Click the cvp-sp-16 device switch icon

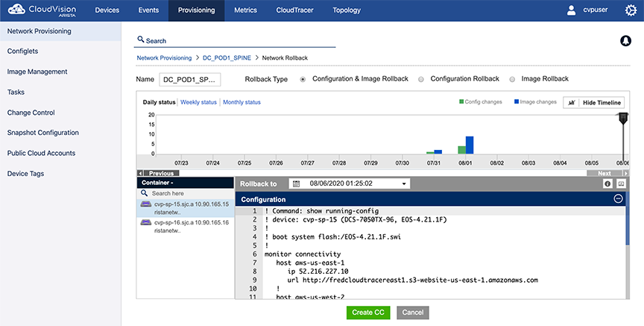point(146,222)
